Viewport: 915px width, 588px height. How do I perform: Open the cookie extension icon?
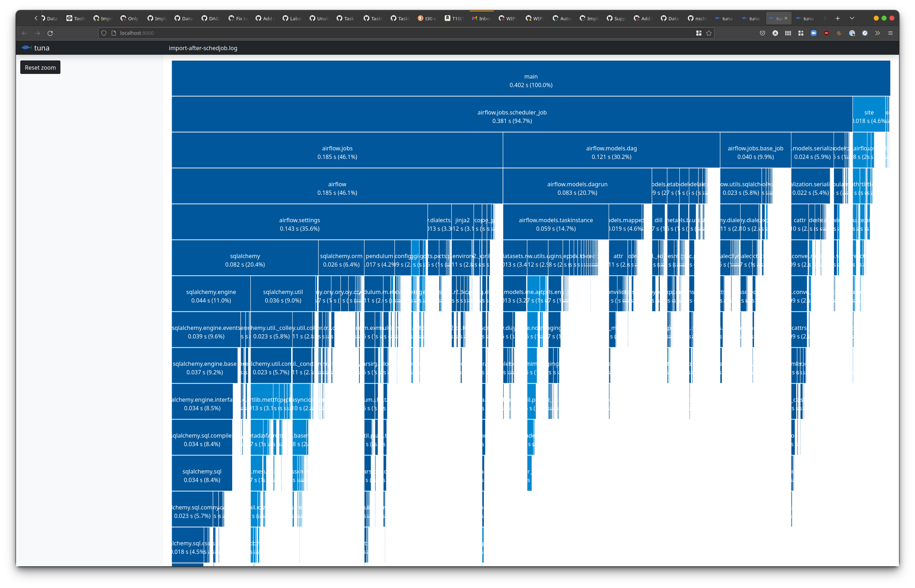839,33
